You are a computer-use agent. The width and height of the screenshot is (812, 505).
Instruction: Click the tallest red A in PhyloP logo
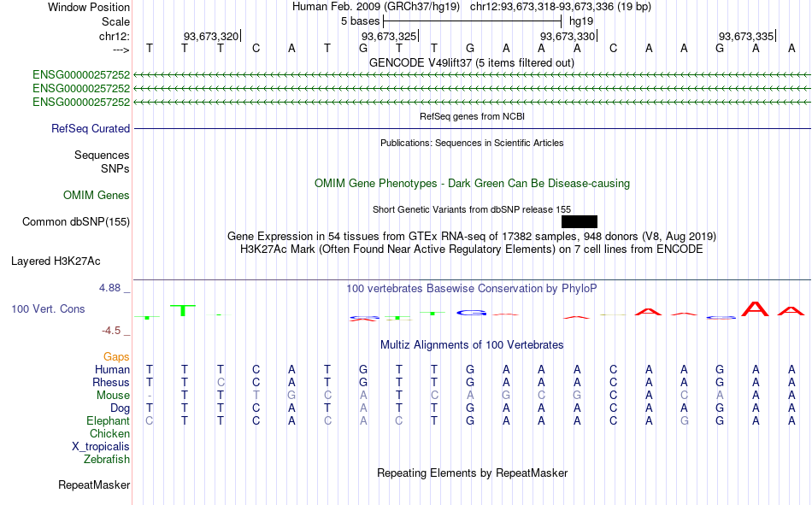[755, 309]
